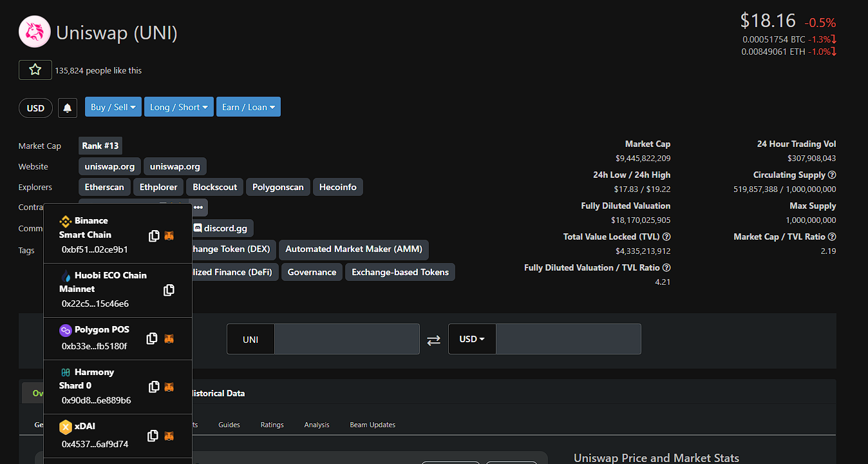Add Binance Smart Chain token to MetaMask
Image resolution: width=868 pixels, height=464 pixels.
pos(169,236)
